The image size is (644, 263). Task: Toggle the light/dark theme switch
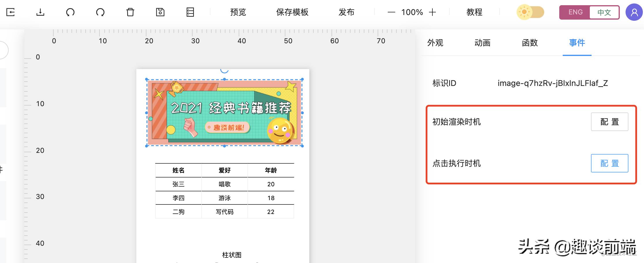530,12
